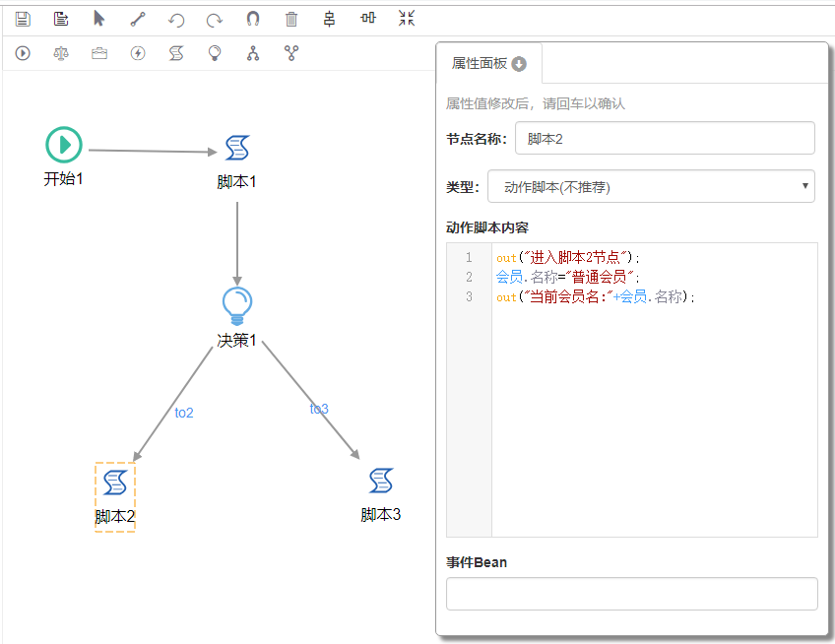Click the trash delete icon
This screenshot has height=644, width=835.
pos(291,19)
